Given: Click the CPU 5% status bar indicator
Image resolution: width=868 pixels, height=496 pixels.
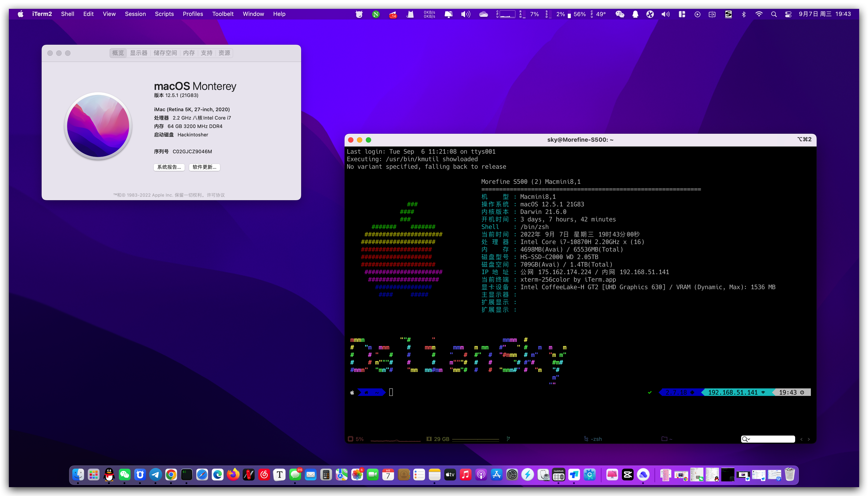Looking at the screenshot, I should pyautogui.click(x=356, y=439).
